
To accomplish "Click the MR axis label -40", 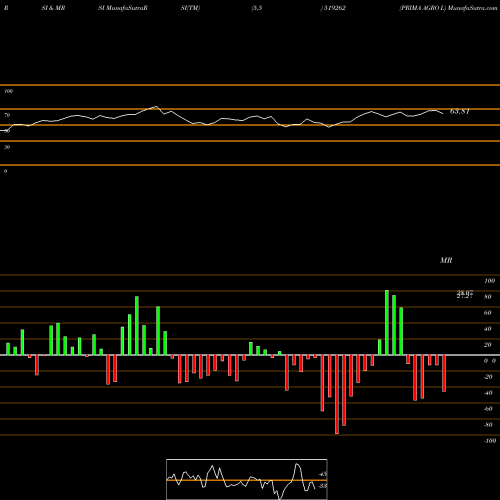I will click(x=488, y=393).
